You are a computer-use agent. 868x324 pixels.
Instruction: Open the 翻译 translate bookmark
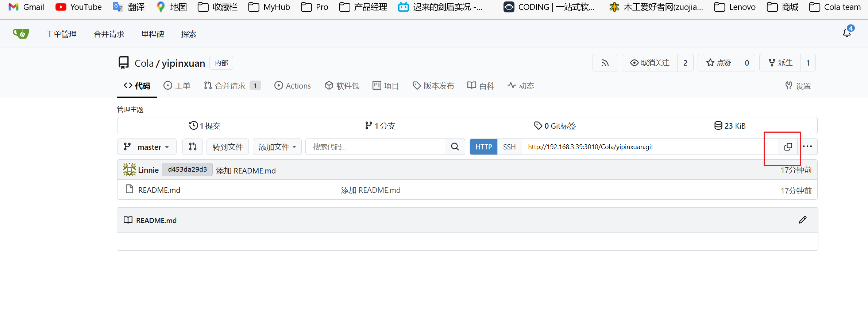click(x=129, y=7)
